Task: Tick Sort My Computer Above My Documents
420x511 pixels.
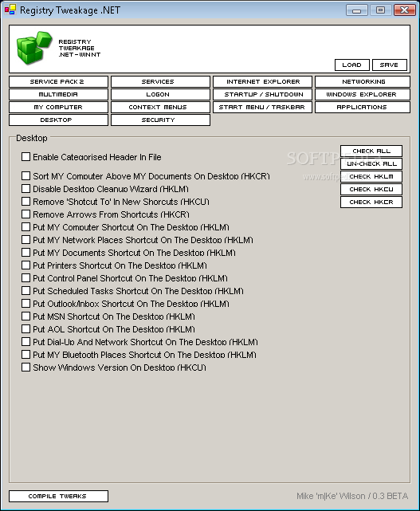Action: [x=26, y=176]
